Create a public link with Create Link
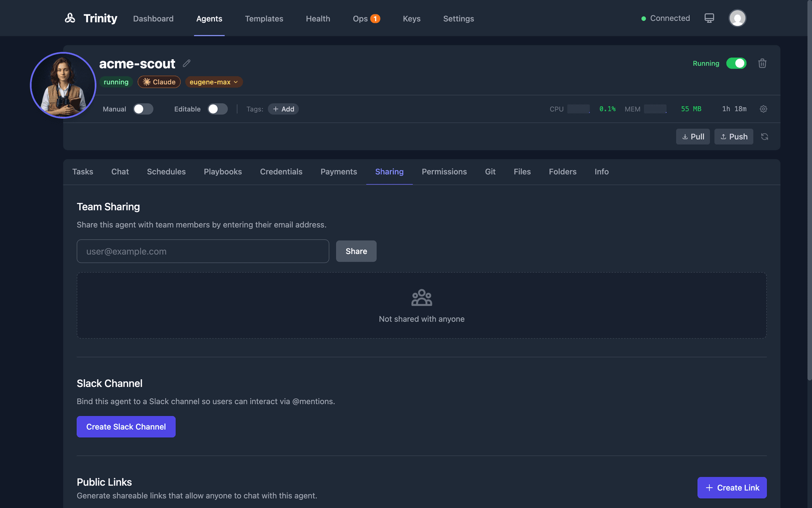Viewport: 812px width, 508px height. [x=732, y=488]
